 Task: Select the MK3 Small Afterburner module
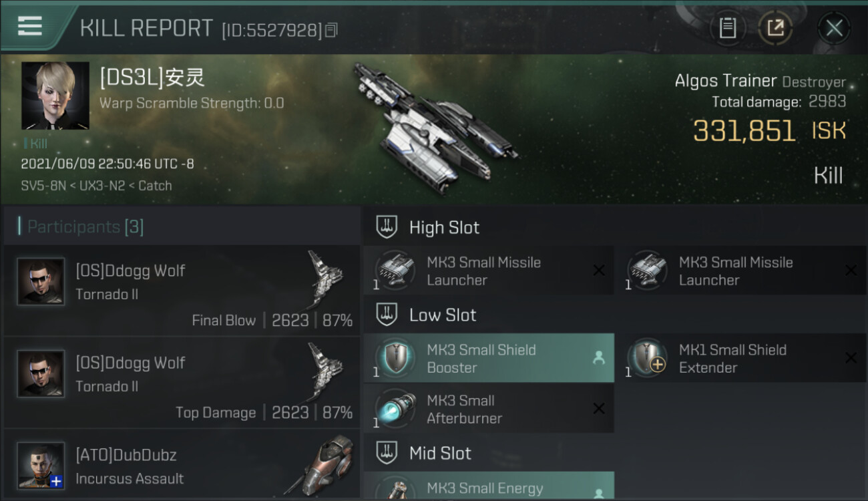pos(489,409)
